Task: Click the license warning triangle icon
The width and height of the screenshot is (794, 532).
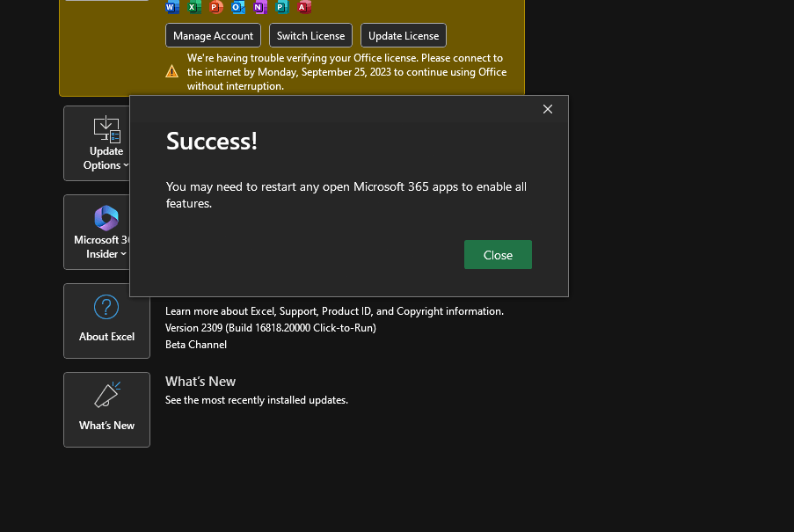Action: (172, 71)
